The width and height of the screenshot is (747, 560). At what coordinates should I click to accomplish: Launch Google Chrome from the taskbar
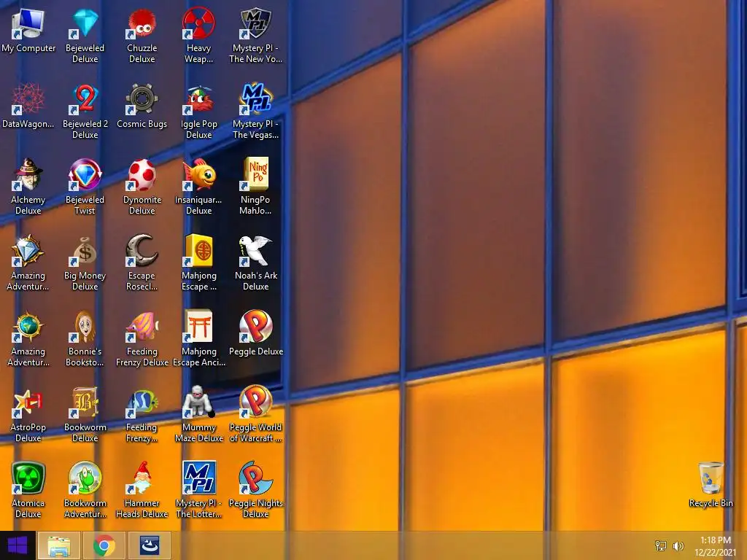(x=104, y=545)
